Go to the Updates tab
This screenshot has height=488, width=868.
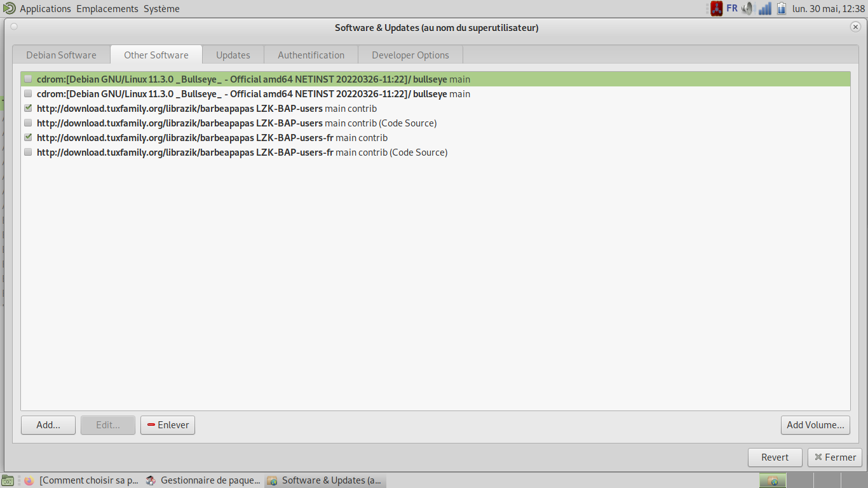(233, 55)
